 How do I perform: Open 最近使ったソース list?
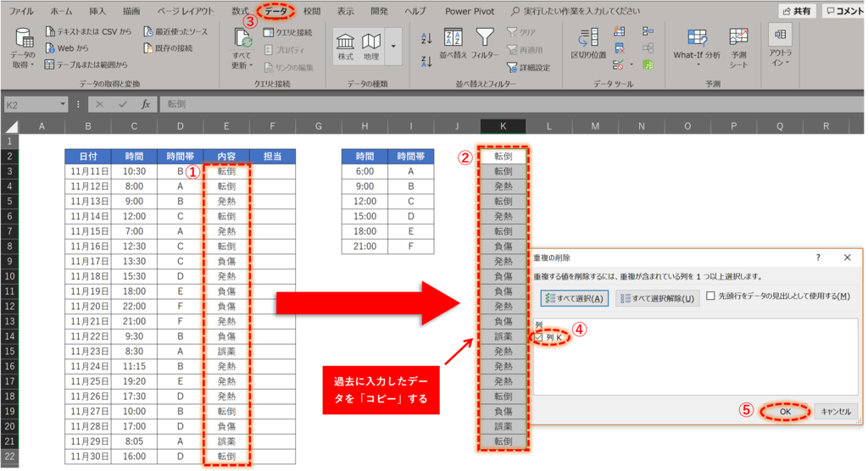pos(175,31)
